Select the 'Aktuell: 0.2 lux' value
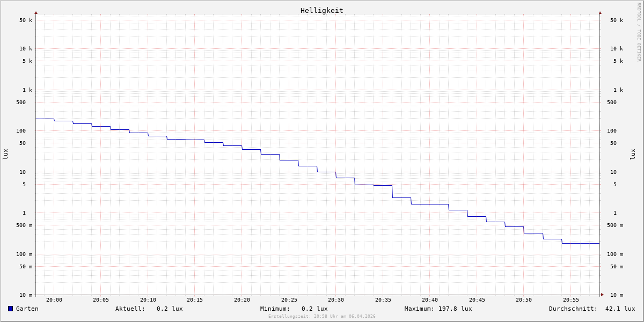This screenshot has width=644, height=322. [x=149, y=309]
